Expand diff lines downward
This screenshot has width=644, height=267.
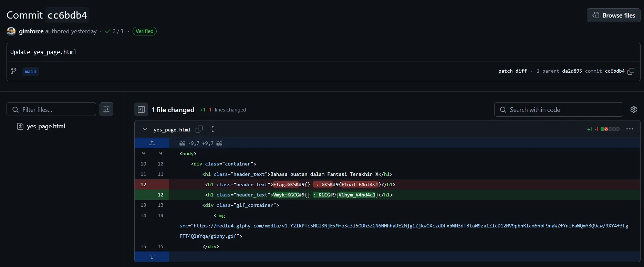[x=152, y=257]
